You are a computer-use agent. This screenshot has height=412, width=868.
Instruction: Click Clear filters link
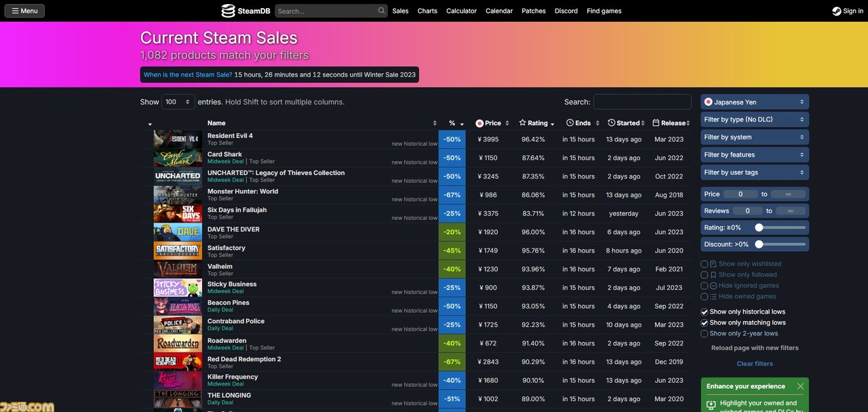tap(755, 364)
